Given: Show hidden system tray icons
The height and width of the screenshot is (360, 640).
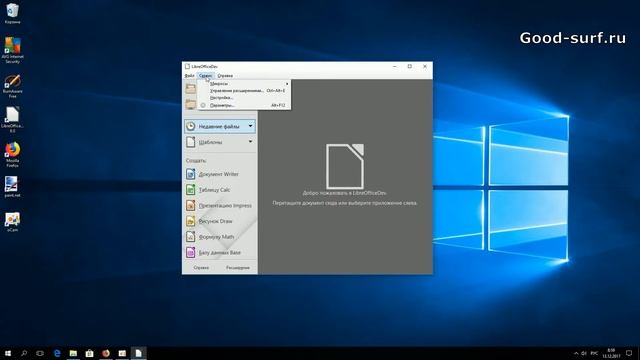Looking at the screenshot, I should point(576,353).
